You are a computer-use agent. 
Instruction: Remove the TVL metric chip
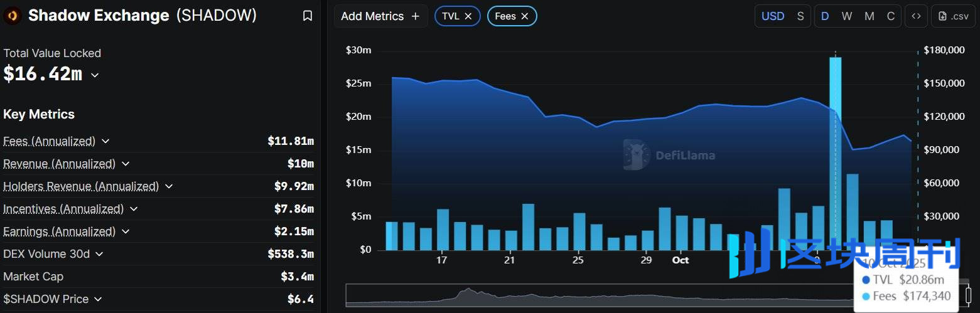tap(468, 16)
